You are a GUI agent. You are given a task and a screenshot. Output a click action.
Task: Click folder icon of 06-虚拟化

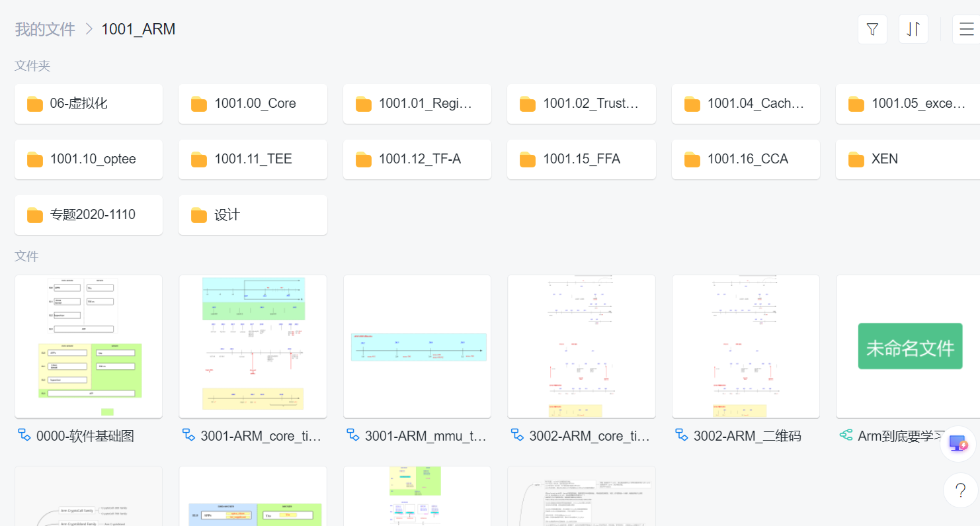pos(35,104)
